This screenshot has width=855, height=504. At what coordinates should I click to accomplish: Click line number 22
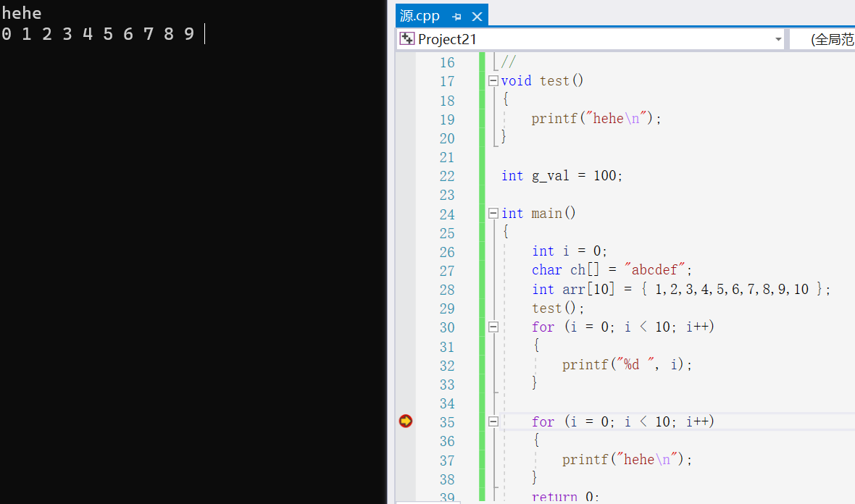point(447,176)
